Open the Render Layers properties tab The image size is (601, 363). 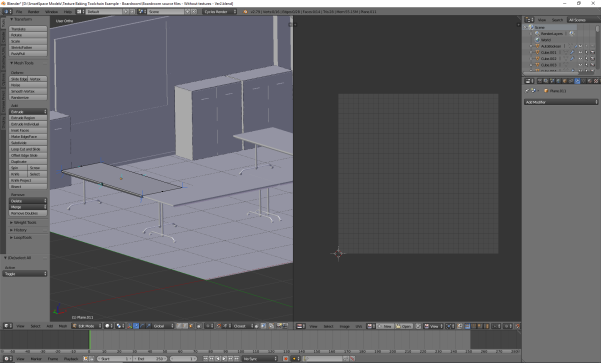pos(546,81)
